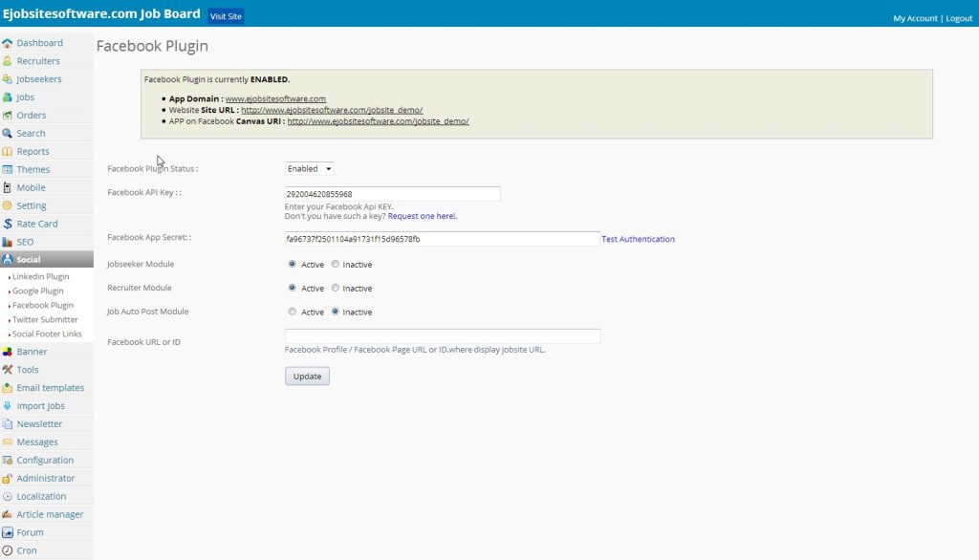The width and height of the screenshot is (979, 560).
Task: Click the Themes icon in sidebar
Action: [x=8, y=170]
